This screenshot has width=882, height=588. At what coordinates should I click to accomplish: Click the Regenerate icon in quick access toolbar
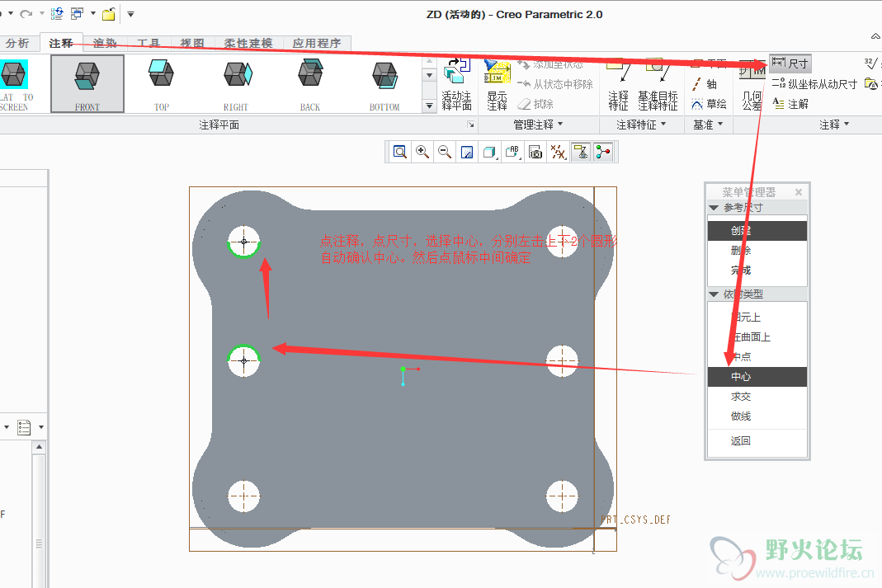tap(57, 13)
